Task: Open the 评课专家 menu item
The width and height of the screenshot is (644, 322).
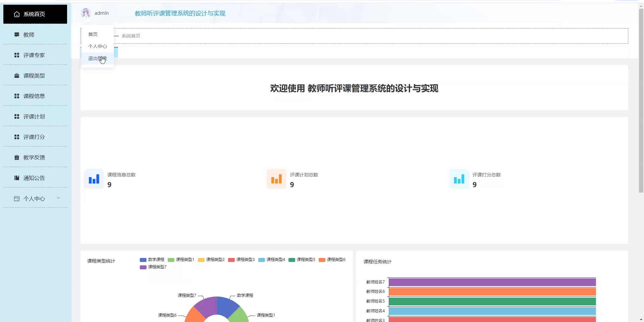Action: click(x=35, y=55)
